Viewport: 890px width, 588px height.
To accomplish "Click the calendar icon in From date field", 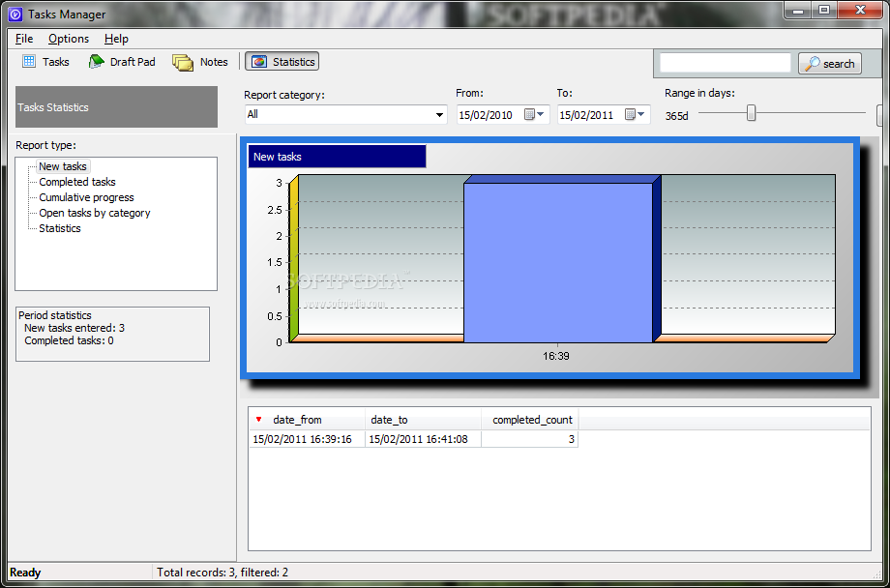I will click(529, 115).
